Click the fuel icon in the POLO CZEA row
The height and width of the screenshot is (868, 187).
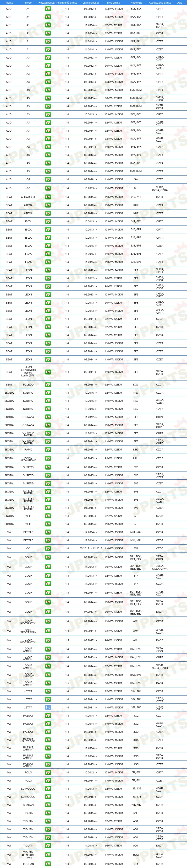[x=48, y=780]
